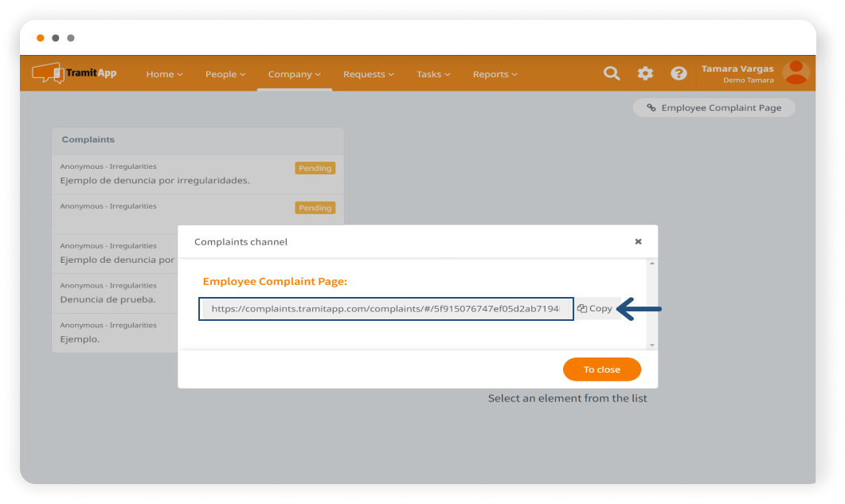Open the settings gear icon
Screen dimensions: 845x504
click(645, 73)
